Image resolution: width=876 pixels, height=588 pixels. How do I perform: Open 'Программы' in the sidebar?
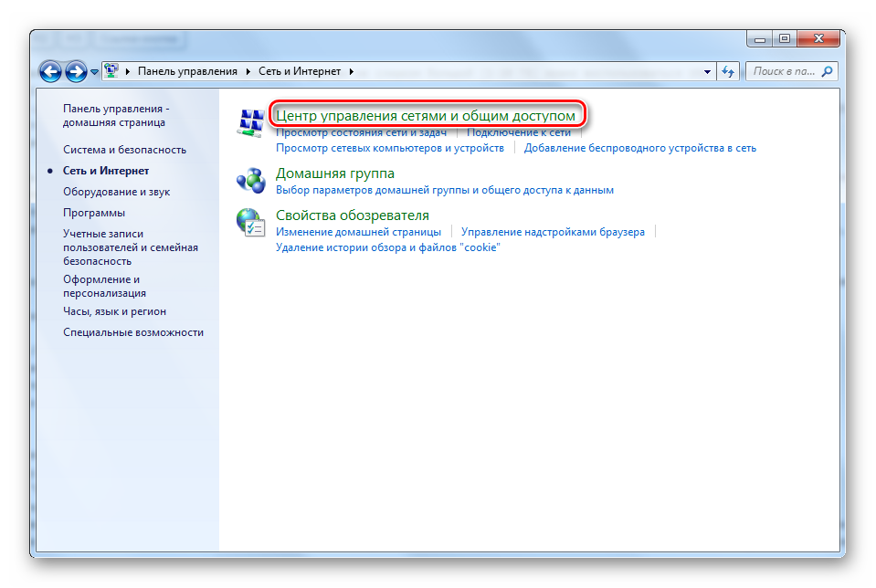point(94,213)
